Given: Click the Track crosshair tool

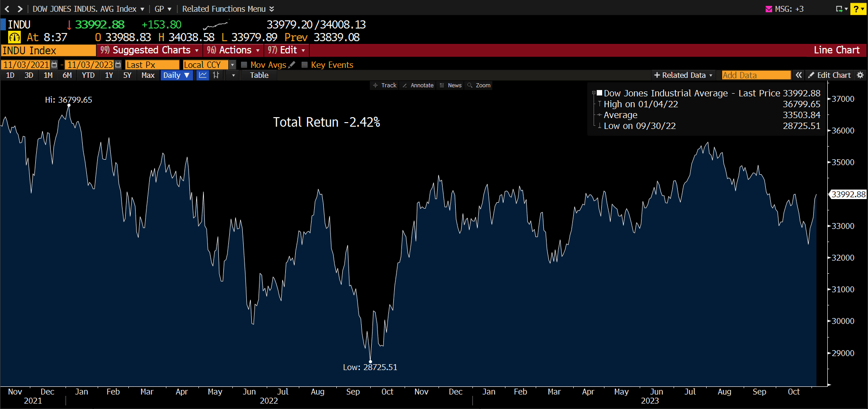Looking at the screenshot, I should [385, 85].
